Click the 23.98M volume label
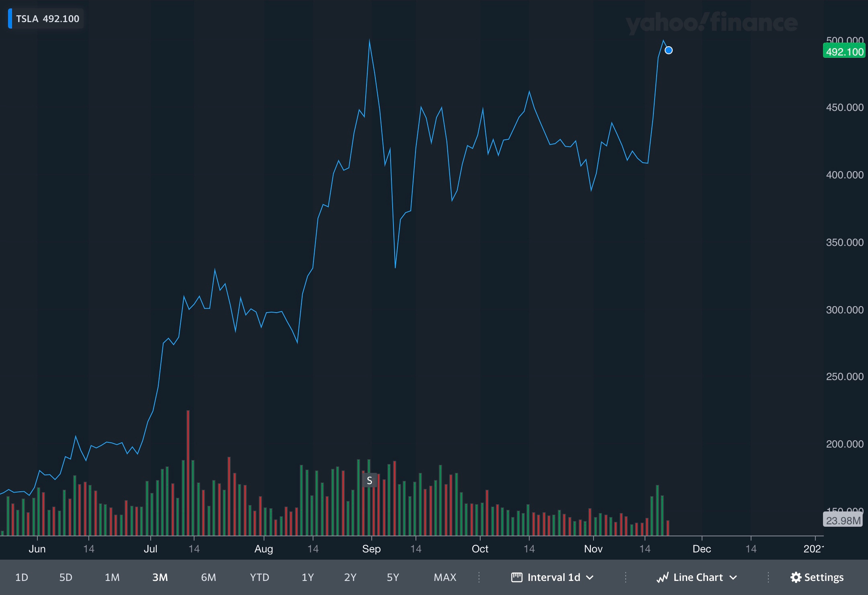 pyautogui.click(x=843, y=520)
